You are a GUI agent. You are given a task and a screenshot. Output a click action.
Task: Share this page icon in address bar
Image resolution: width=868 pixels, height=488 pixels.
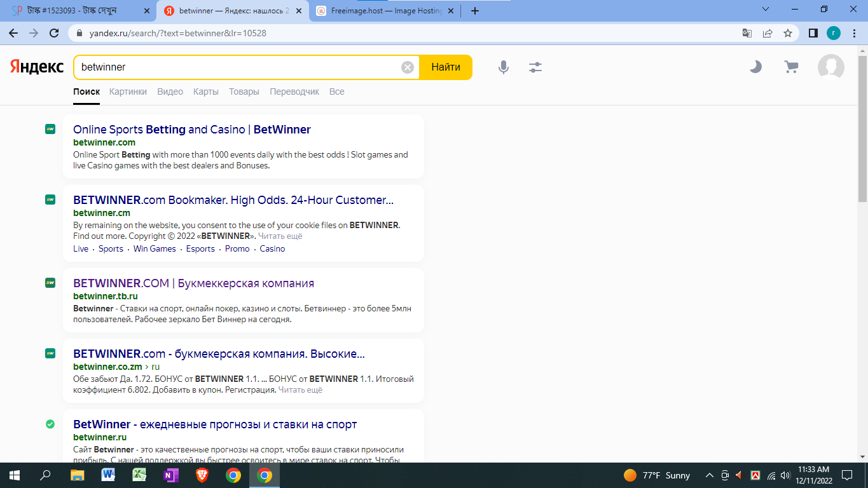pyautogui.click(x=768, y=33)
